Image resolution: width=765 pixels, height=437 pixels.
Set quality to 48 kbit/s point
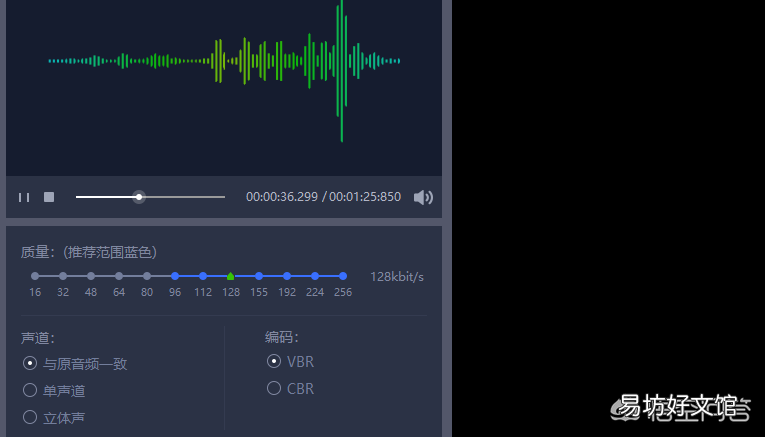[x=91, y=276]
